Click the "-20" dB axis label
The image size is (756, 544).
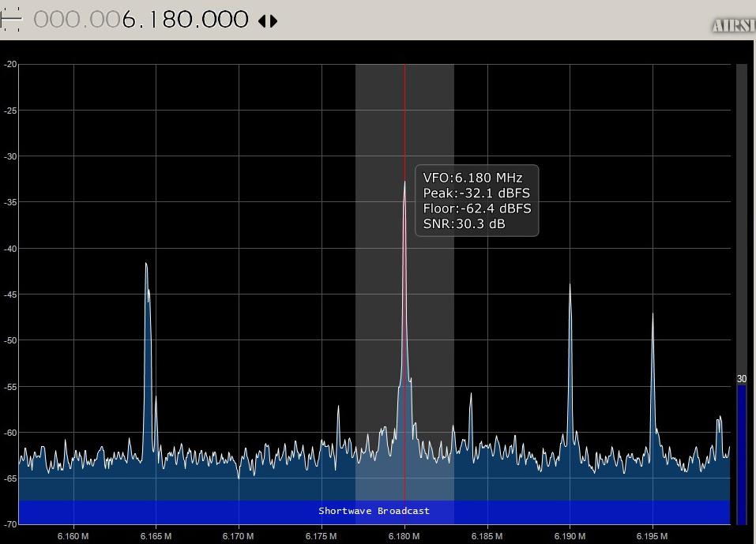coord(10,64)
